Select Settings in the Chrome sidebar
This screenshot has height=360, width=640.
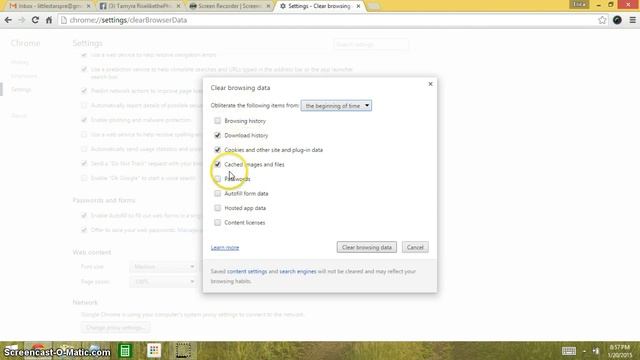coord(21,89)
